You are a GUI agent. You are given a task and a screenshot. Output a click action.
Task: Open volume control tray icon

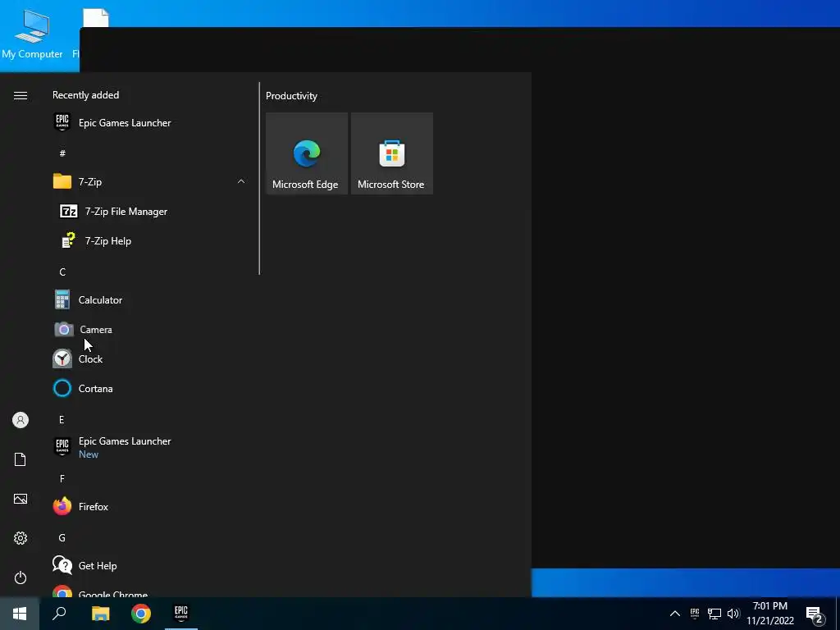[733, 614]
